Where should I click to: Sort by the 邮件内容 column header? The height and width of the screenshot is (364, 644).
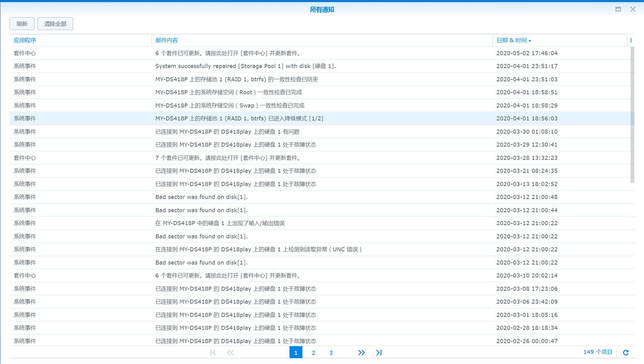322,40
